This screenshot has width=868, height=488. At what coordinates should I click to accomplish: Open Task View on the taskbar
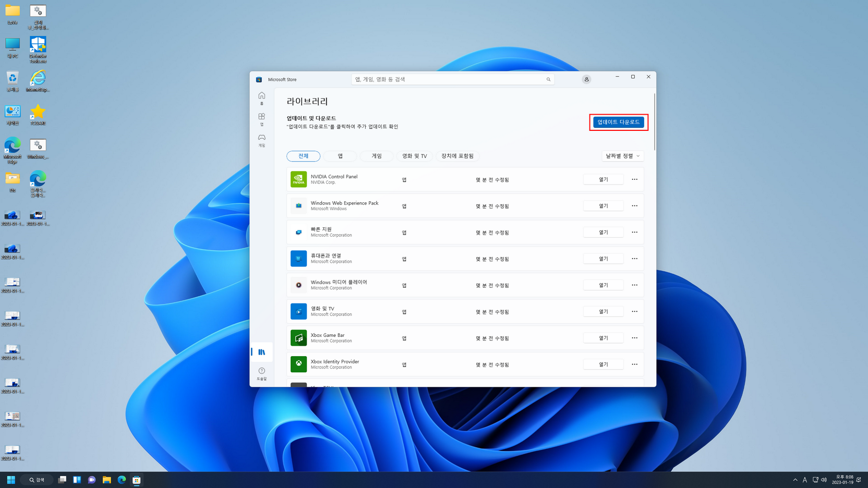[x=62, y=480]
